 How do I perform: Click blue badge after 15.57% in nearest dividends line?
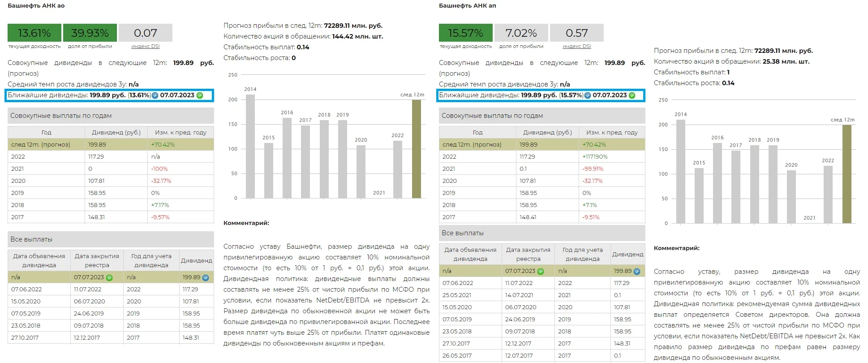588,95
